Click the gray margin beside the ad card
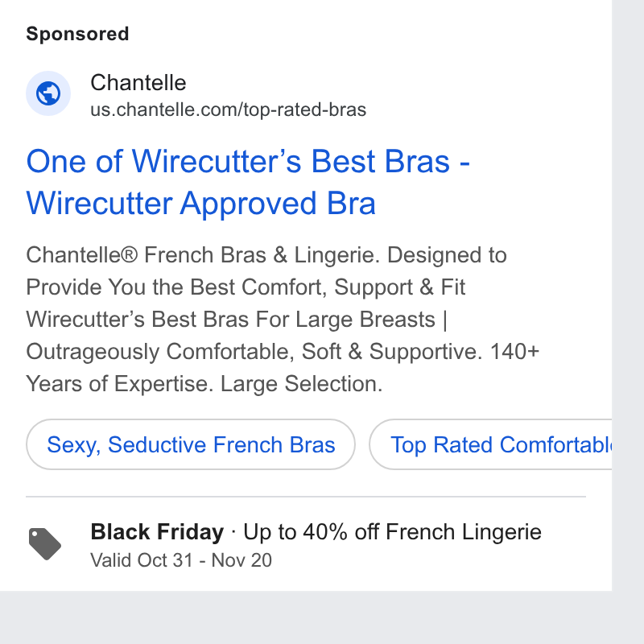 pyautogui.click(x=628, y=287)
